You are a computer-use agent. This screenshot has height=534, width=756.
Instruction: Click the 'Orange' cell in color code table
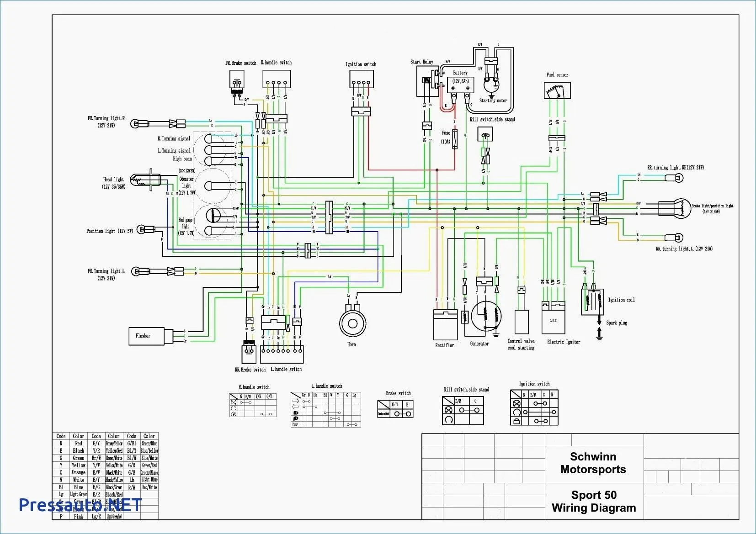click(79, 472)
